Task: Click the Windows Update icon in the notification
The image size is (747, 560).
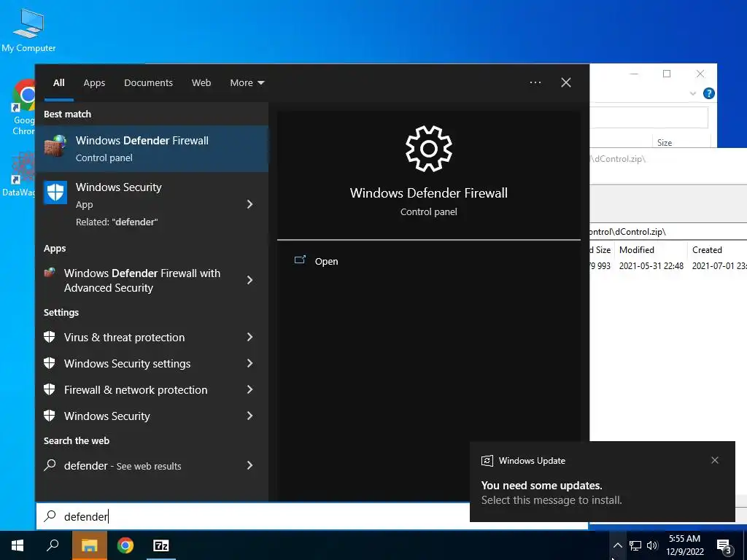Action: click(x=487, y=461)
